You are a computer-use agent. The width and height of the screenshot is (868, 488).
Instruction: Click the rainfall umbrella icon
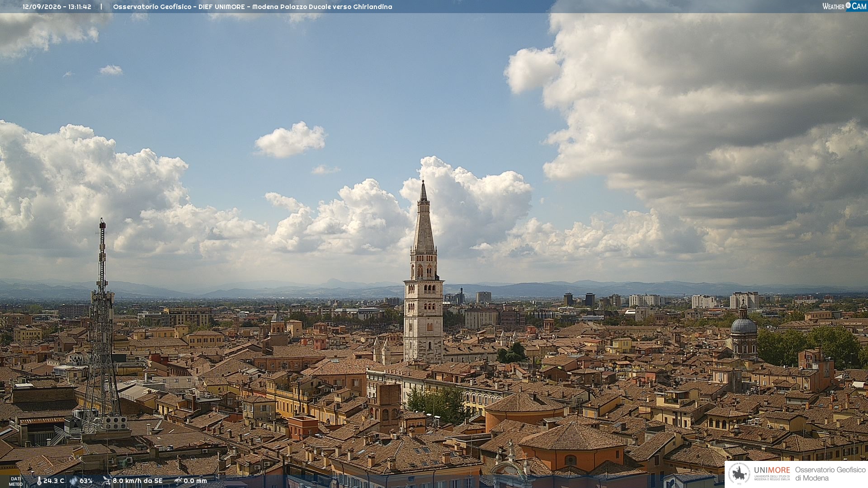coord(178,481)
